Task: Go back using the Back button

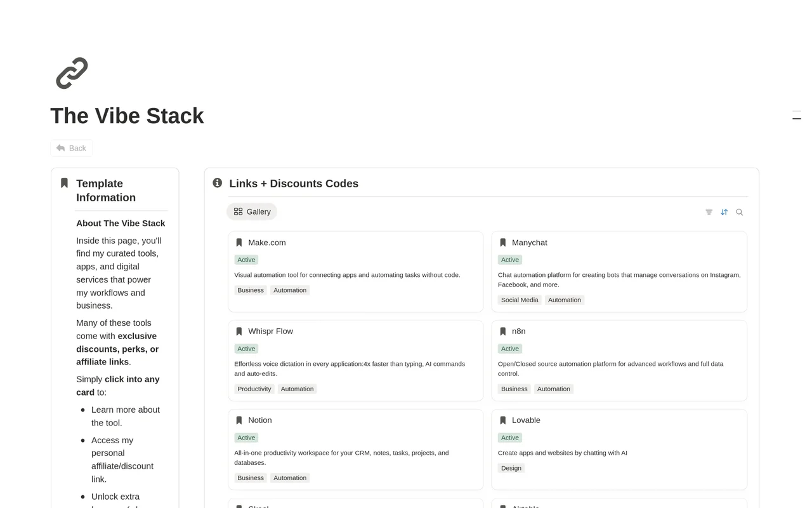Action: pyautogui.click(x=72, y=148)
